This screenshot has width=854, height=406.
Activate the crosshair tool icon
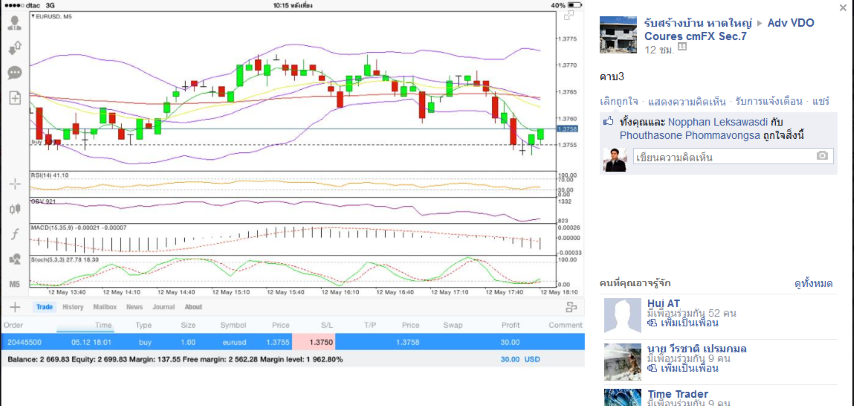click(15, 184)
